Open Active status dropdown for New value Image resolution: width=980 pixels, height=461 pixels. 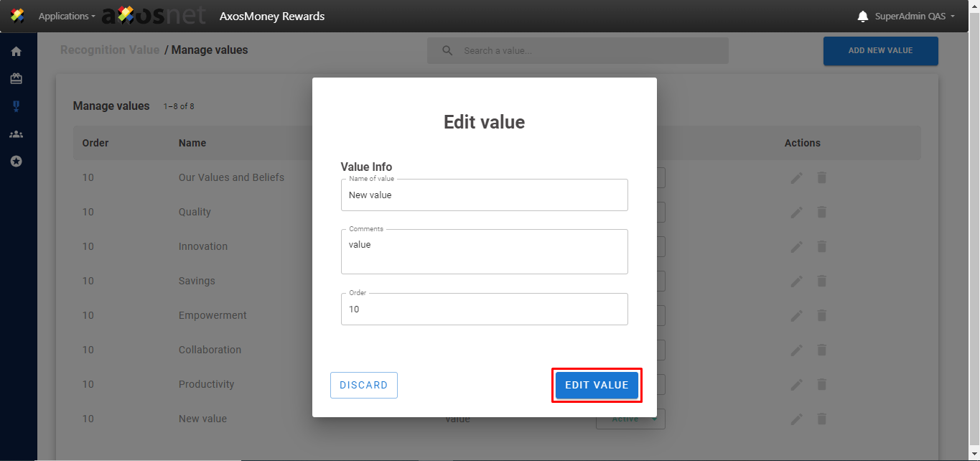632,419
